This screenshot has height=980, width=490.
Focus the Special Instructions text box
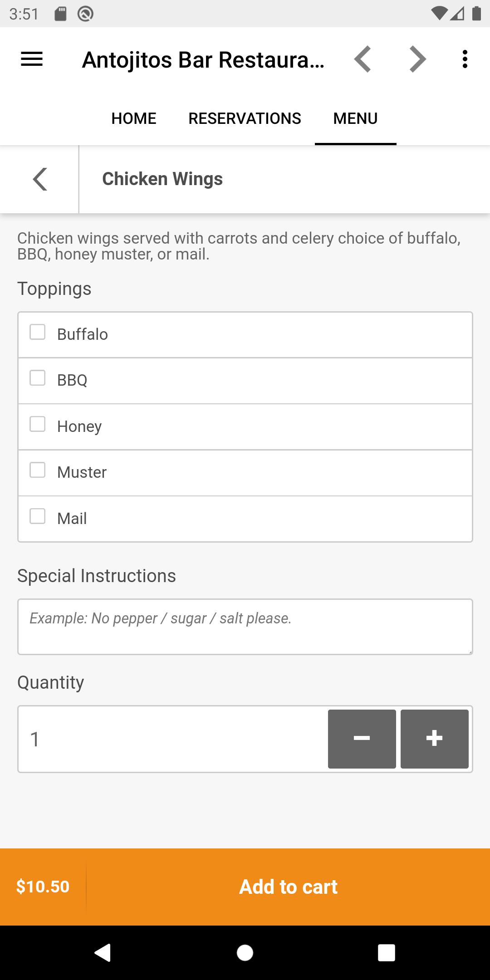pos(245,627)
